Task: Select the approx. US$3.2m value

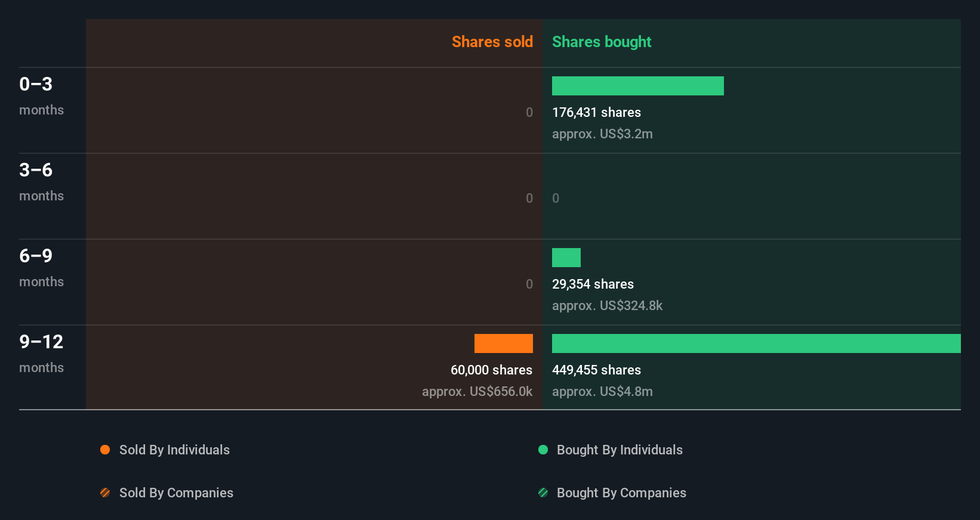Action: point(602,134)
